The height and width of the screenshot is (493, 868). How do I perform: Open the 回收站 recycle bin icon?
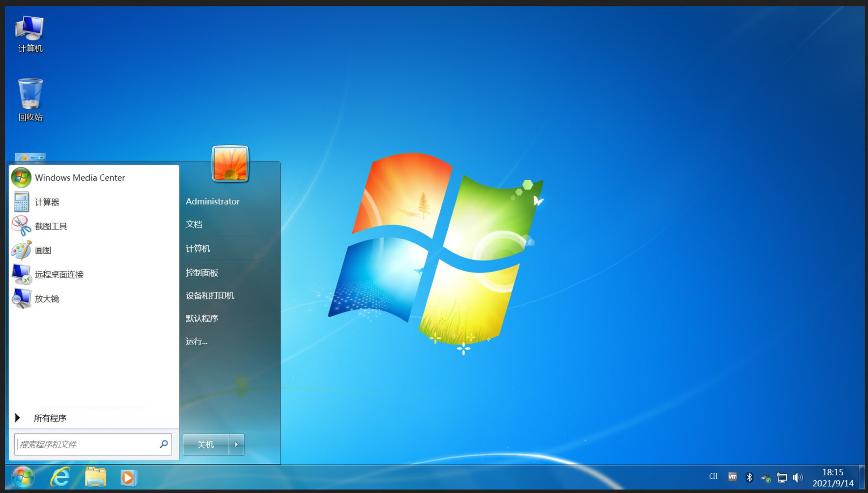click(x=30, y=100)
